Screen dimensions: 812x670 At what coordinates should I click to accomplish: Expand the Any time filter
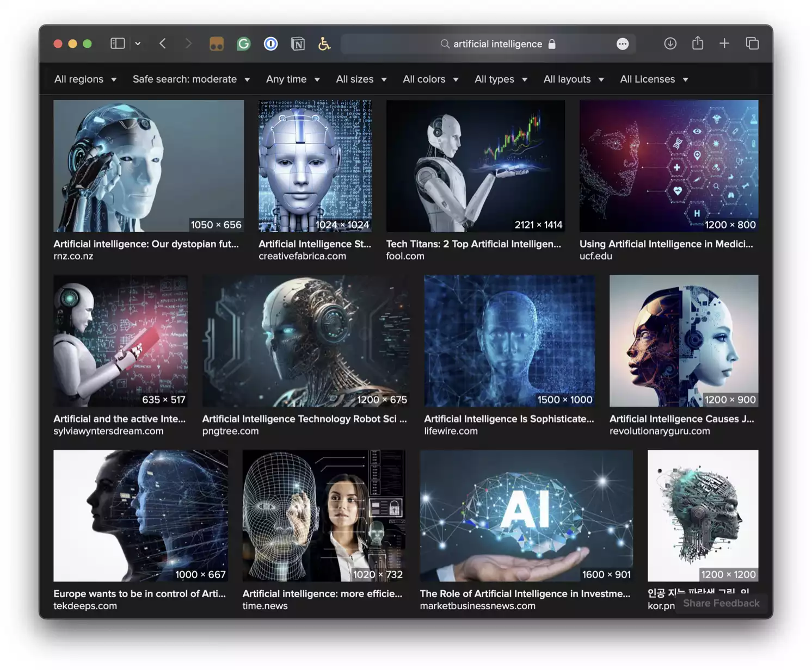click(293, 79)
